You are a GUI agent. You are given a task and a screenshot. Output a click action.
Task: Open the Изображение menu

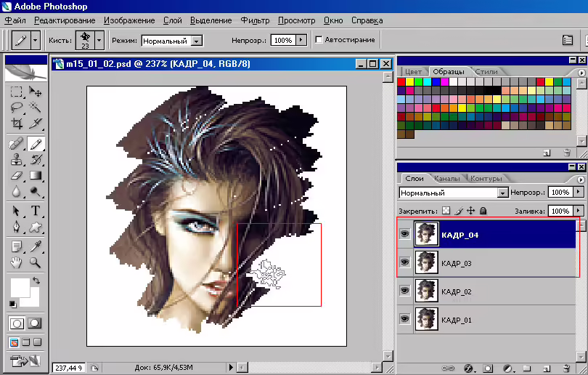[x=129, y=20]
